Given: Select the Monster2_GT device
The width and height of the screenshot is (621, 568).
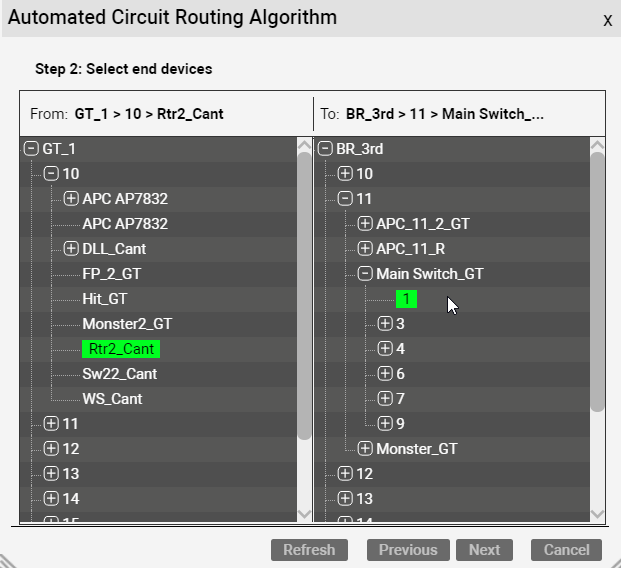Looking at the screenshot, I should 127,324.
